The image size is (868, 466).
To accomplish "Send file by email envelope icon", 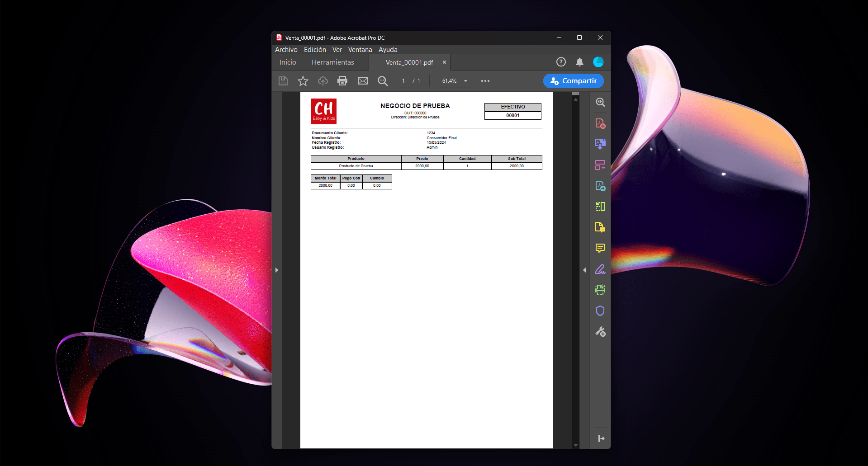I will click(363, 81).
